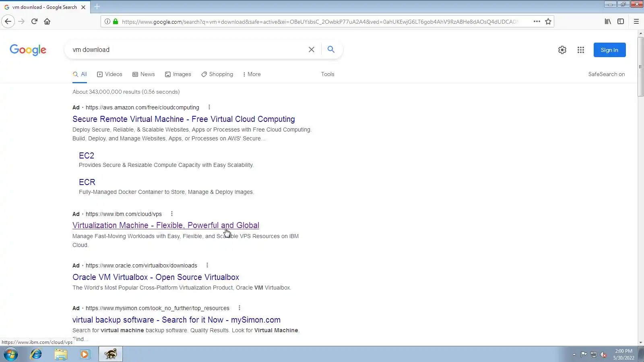
Task: Open network status tray icon
Action: (594, 354)
